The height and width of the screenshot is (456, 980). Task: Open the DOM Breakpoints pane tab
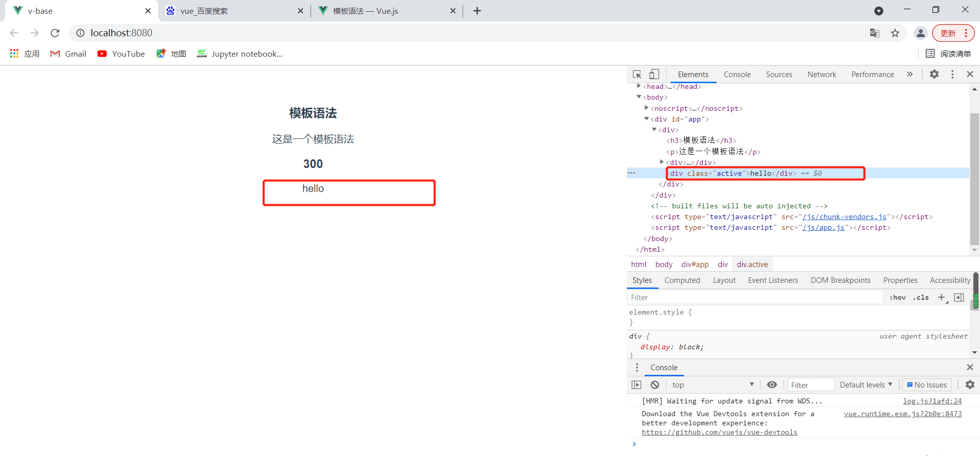pos(840,280)
